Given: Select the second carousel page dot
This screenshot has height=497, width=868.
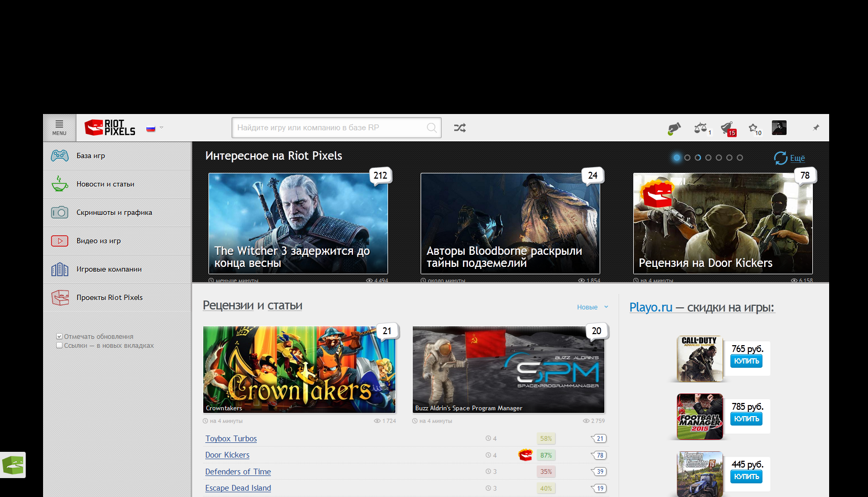Looking at the screenshot, I should pos(687,158).
